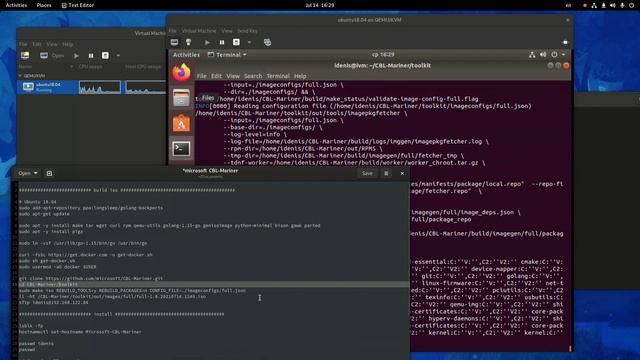Open View menu in Virtual Machine Manager
The image size is (640, 360).
click(52, 44)
